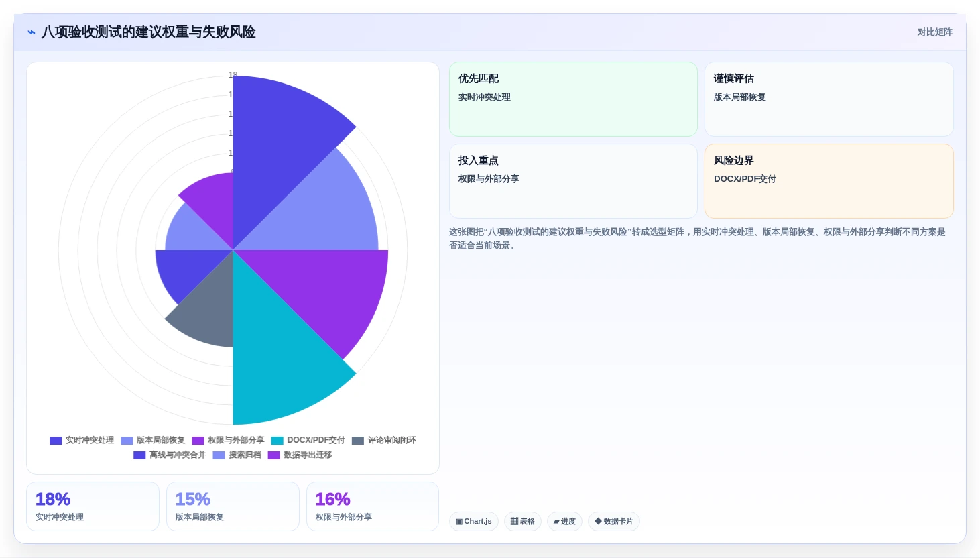Screen dimensions: 980x558
Task: Select the 投入重点 card
Action: click(x=573, y=181)
